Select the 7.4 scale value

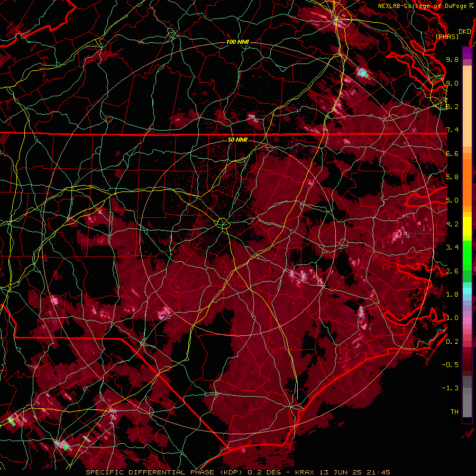click(452, 130)
